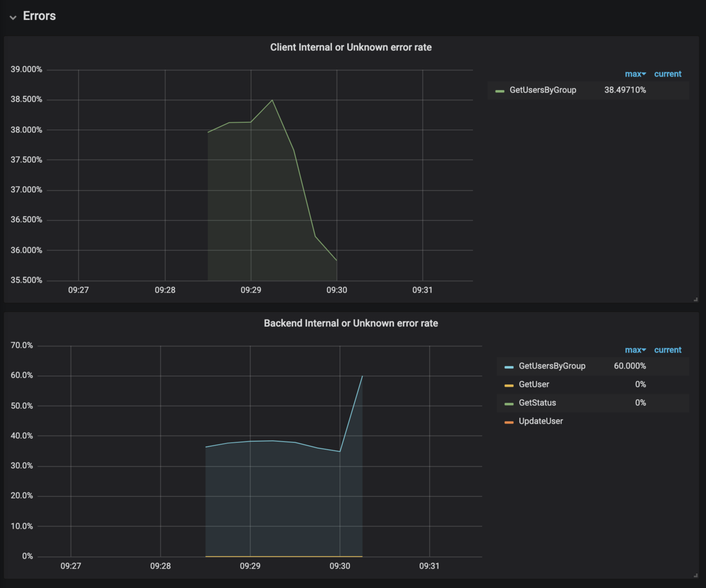Screen dimensions: 706x588
Task: Toggle GetUser series in backend legend
Action: tap(534, 384)
